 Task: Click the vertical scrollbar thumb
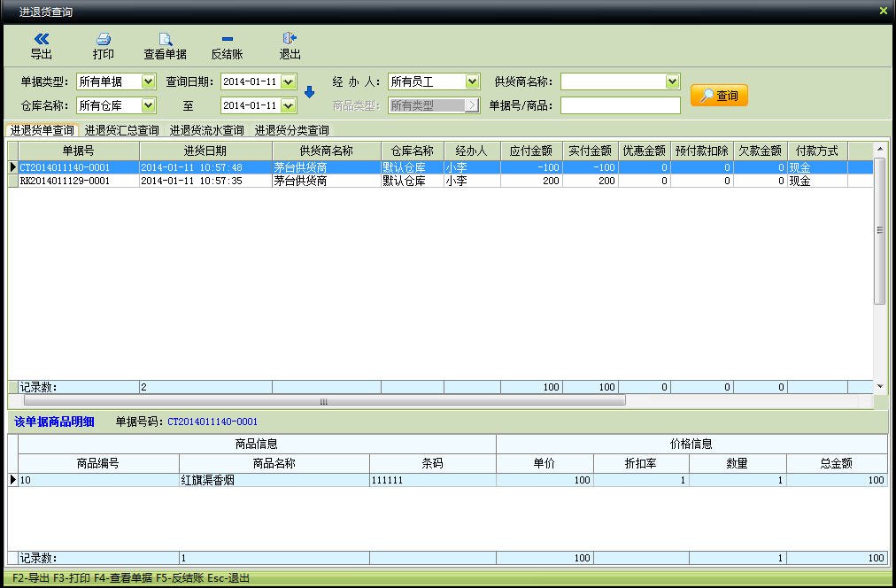point(880,230)
